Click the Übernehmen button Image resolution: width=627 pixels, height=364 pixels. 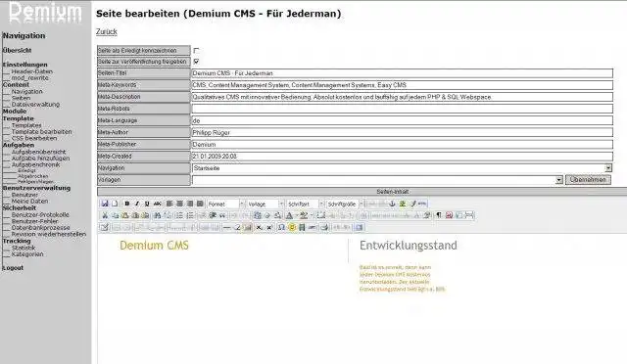point(588,180)
